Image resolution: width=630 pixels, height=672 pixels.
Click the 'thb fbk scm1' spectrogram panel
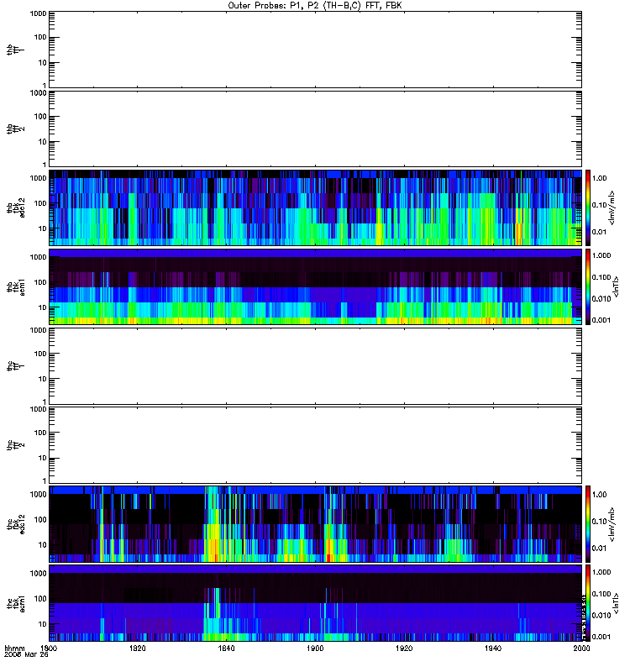click(x=316, y=286)
